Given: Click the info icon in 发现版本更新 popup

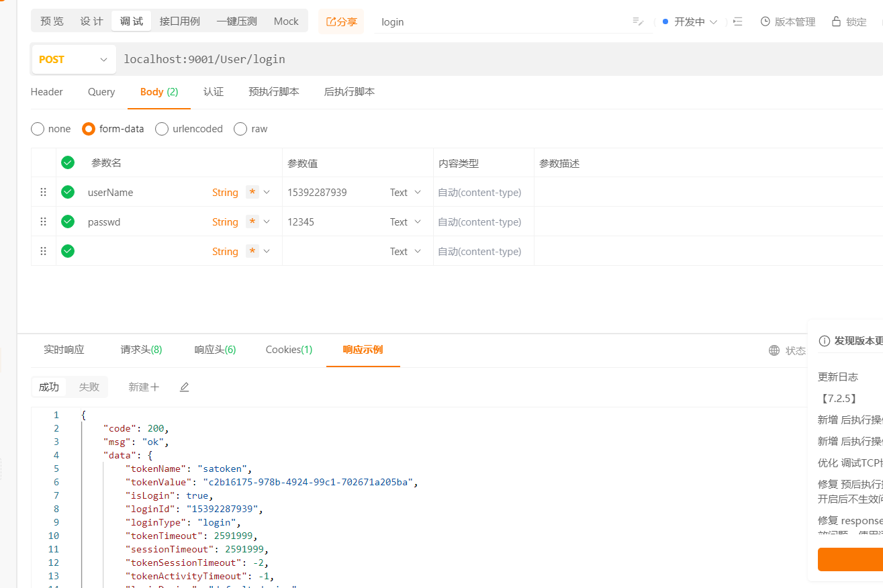Looking at the screenshot, I should 825,340.
